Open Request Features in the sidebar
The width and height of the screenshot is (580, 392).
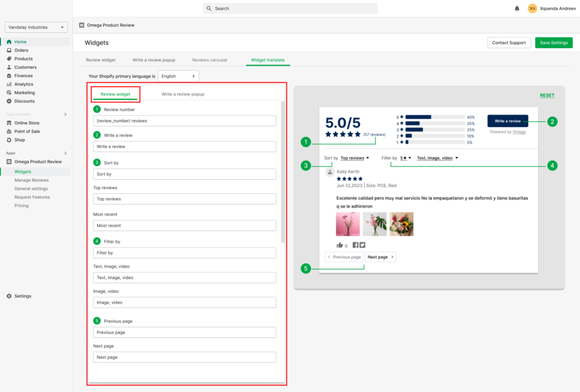[32, 198]
